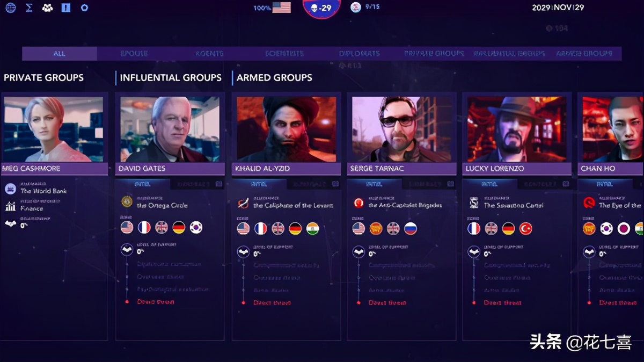This screenshot has width=644, height=362.
Task: Click the exclamation alert icon
Action: click(x=65, y=8)
